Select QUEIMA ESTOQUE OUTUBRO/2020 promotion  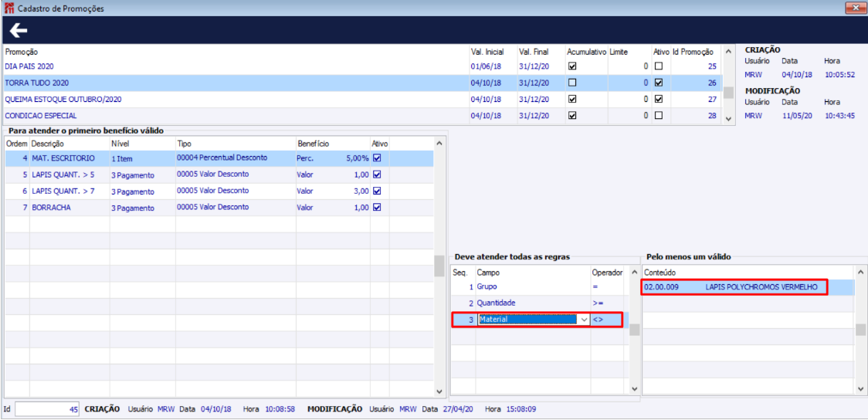pos(362,99)
